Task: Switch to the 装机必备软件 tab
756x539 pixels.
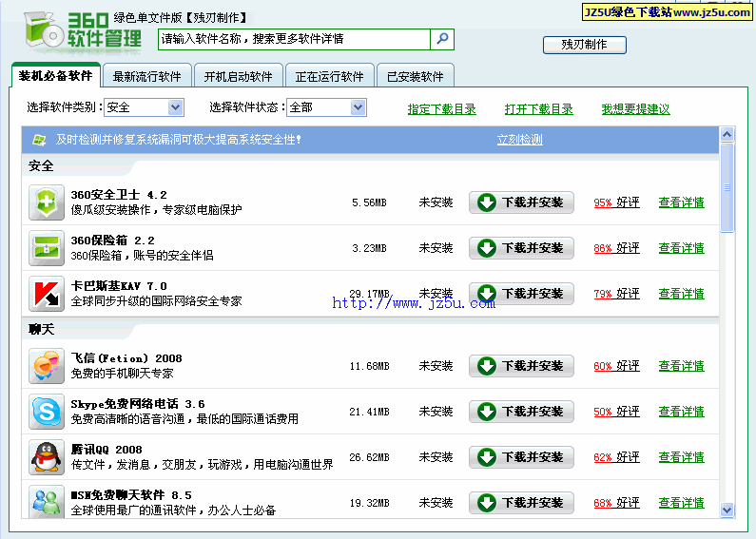Action: pos(55,76)
